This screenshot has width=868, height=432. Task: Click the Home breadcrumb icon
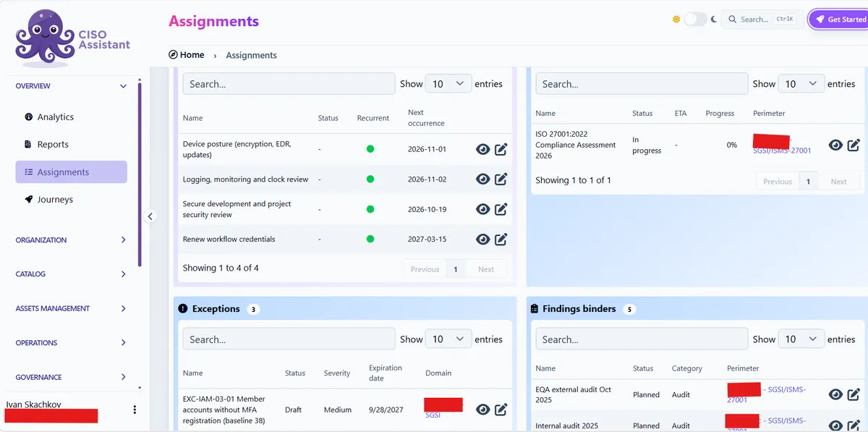[x=173, y=55]
